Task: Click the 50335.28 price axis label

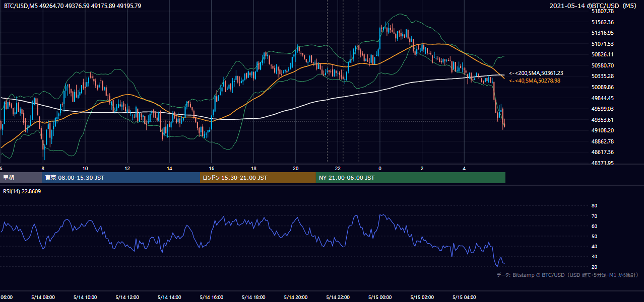Action: [x=602, y=76]
